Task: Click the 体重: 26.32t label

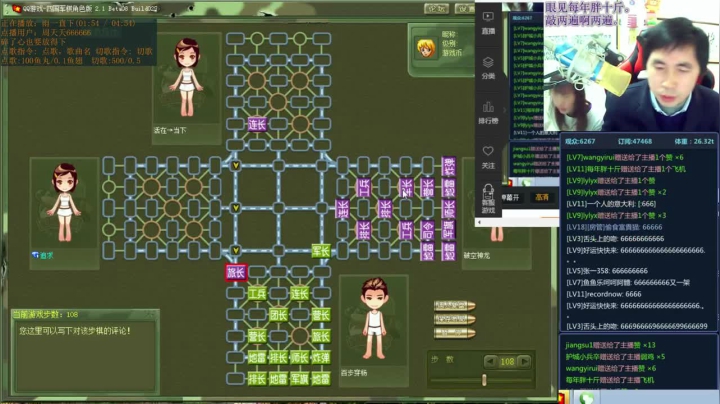Action: tap(694, 141)
